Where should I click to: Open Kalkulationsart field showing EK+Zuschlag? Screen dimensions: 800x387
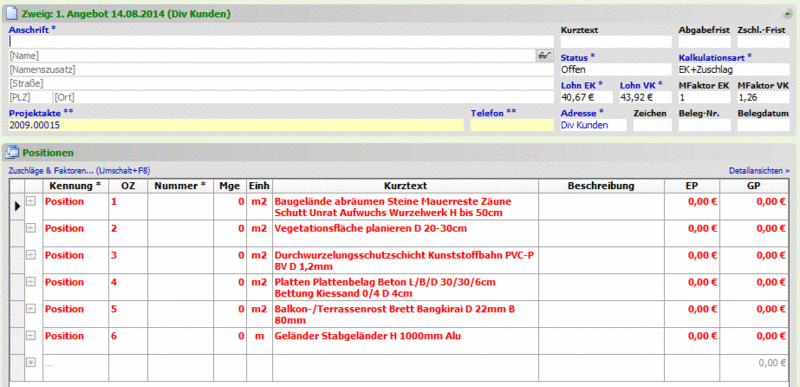pos(734,69)
